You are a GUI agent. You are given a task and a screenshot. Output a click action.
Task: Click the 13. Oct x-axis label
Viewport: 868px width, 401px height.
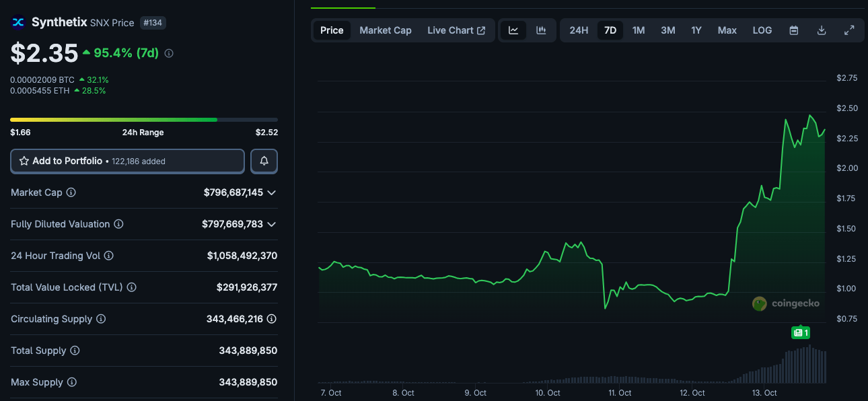pyautogui.click(x=765, y=393)
